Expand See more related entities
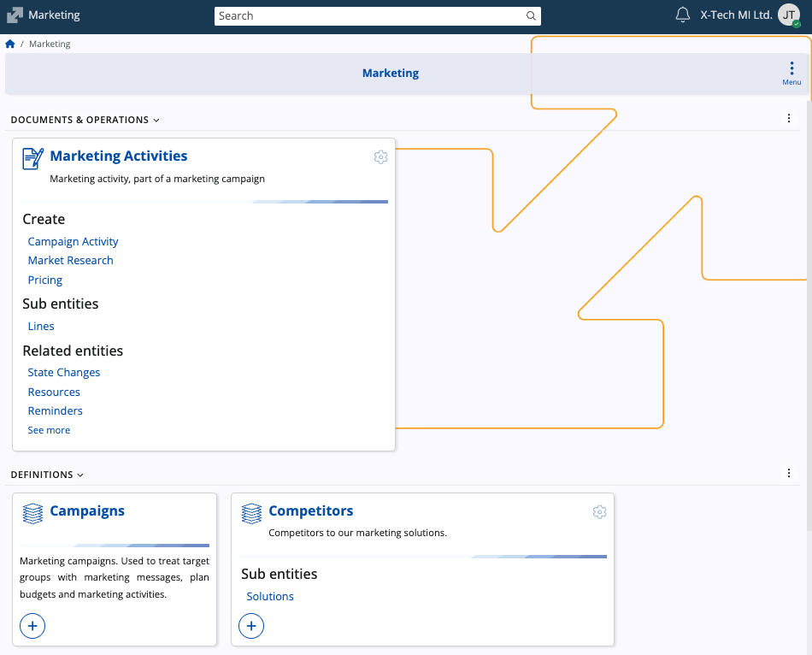The height and width of the screenshot is (655, 812). pyautogui.click(x=49, y=430)
